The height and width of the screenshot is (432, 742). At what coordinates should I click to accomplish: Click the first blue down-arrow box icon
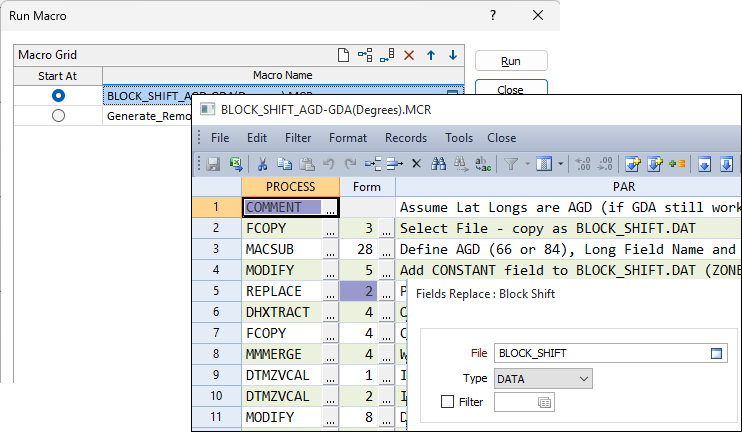[x=705, y=164]
